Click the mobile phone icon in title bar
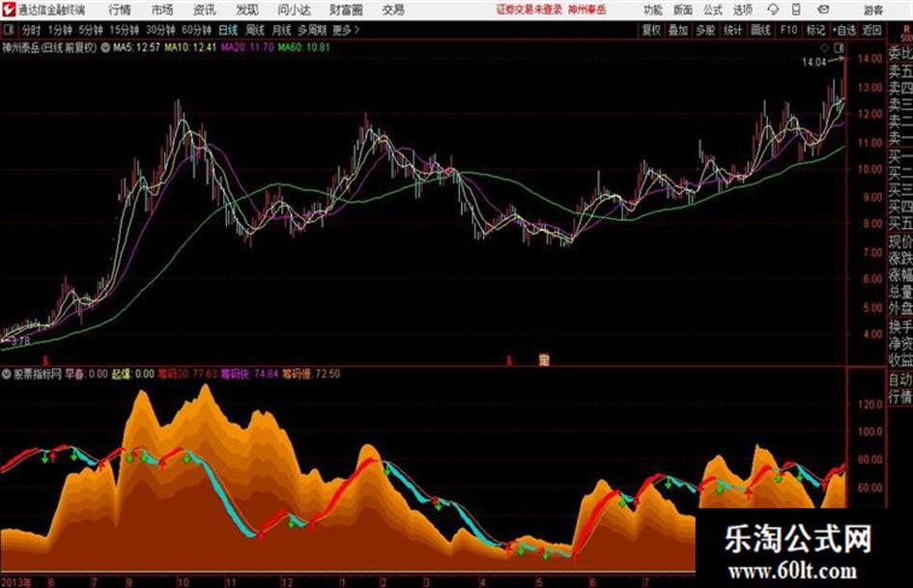 coord(796,10)
